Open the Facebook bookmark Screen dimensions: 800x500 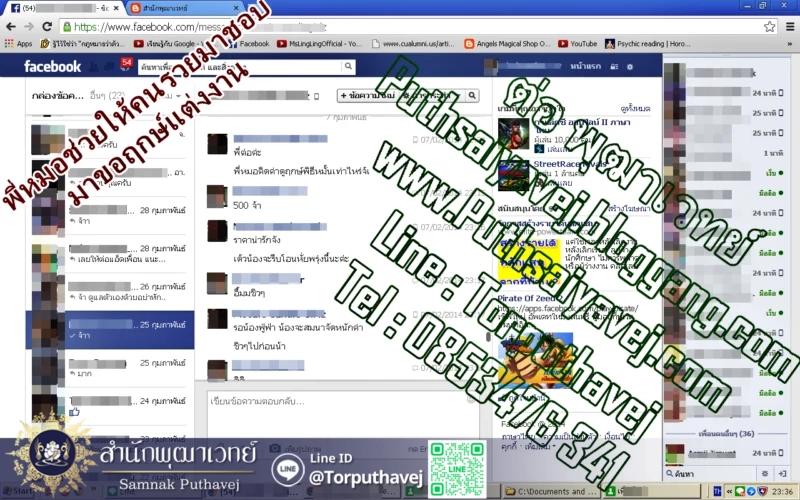[x=248, y=44]
